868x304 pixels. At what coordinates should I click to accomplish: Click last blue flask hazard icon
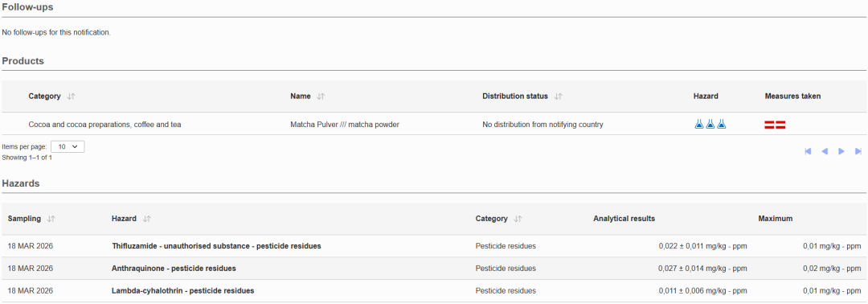tap(721, 125)
